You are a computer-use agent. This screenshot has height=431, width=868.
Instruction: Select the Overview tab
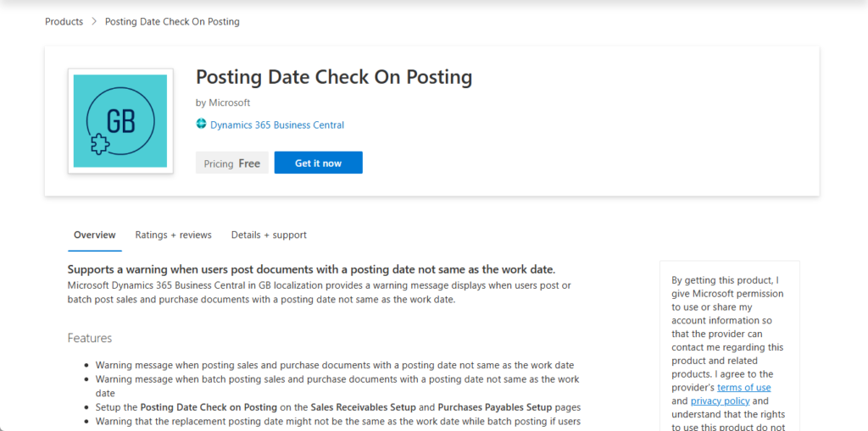pos(94,235)
